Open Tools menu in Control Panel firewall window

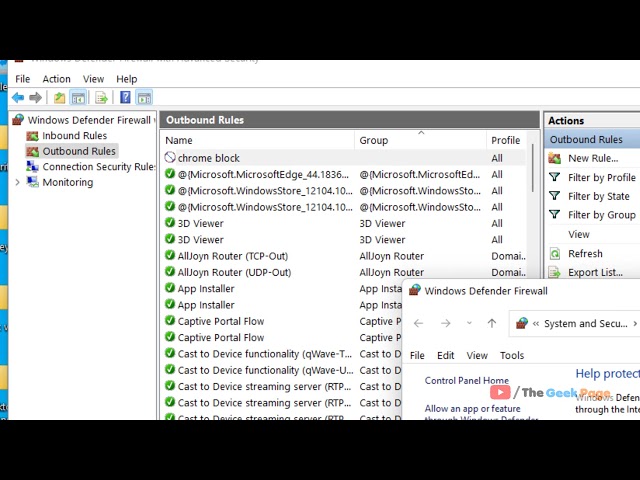(x=512, y=356)
